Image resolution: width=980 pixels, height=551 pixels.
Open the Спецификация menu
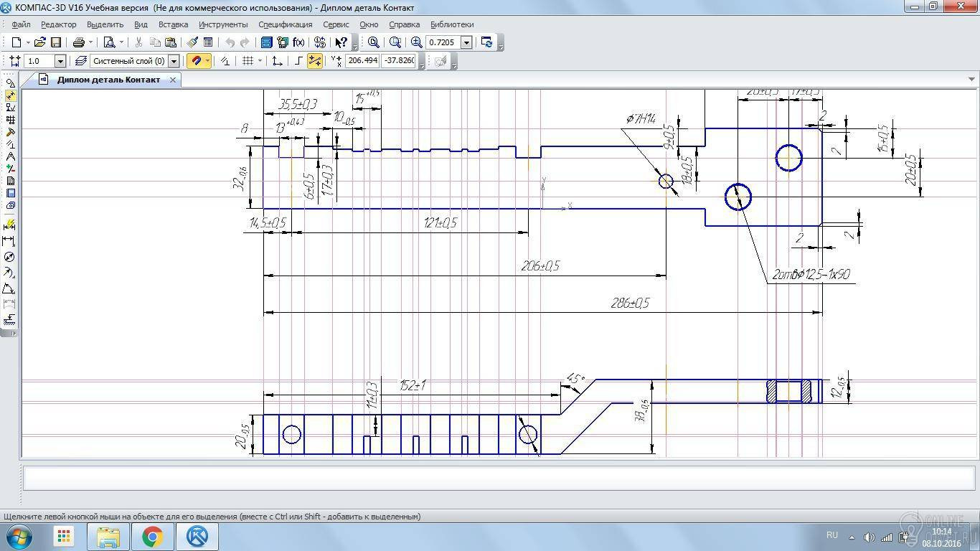pos(285,24)
